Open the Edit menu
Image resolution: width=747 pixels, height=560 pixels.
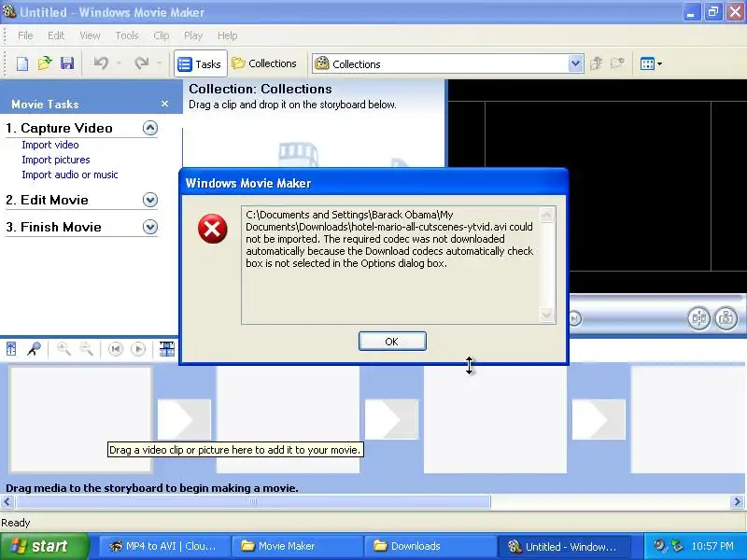tap(56, 35)
